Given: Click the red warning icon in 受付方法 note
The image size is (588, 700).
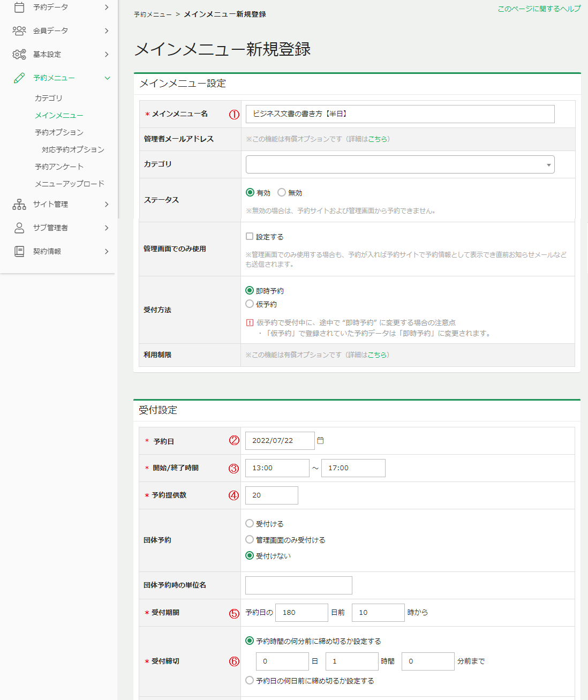Looking at the screenshot, I should pyautogui.click(x=250, y=322).
